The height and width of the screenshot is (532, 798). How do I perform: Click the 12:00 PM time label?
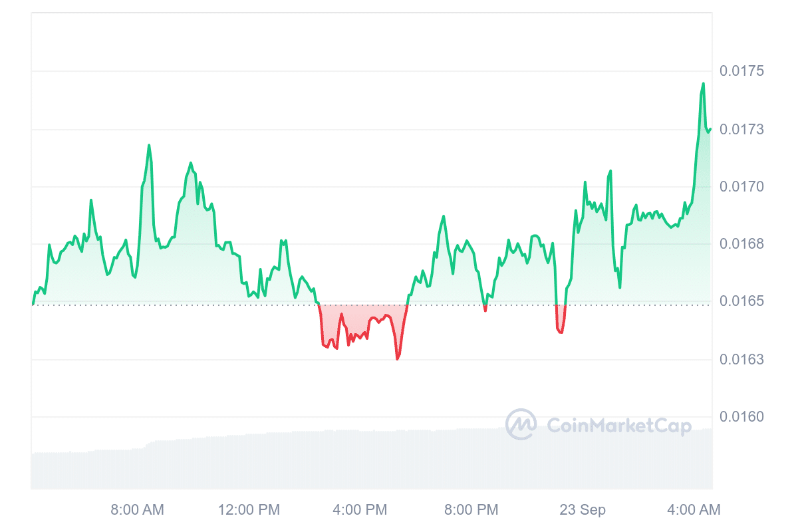click(249, 510)
